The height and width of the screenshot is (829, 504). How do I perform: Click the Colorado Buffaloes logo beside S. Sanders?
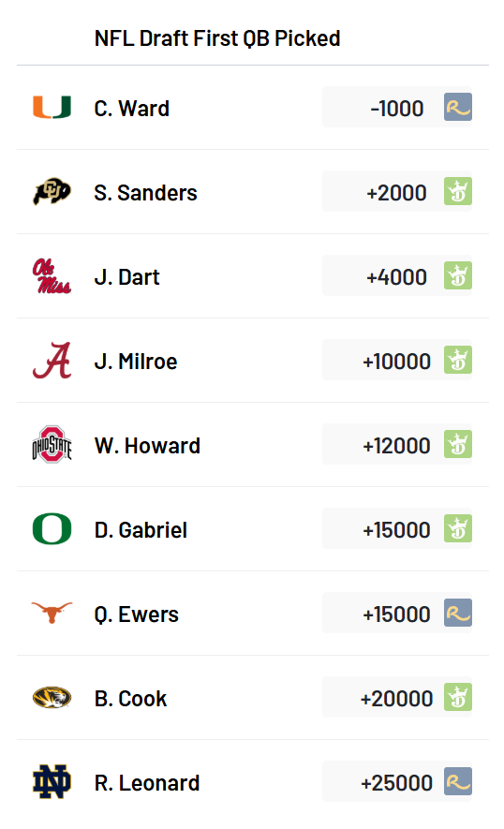tap(52, 191)
